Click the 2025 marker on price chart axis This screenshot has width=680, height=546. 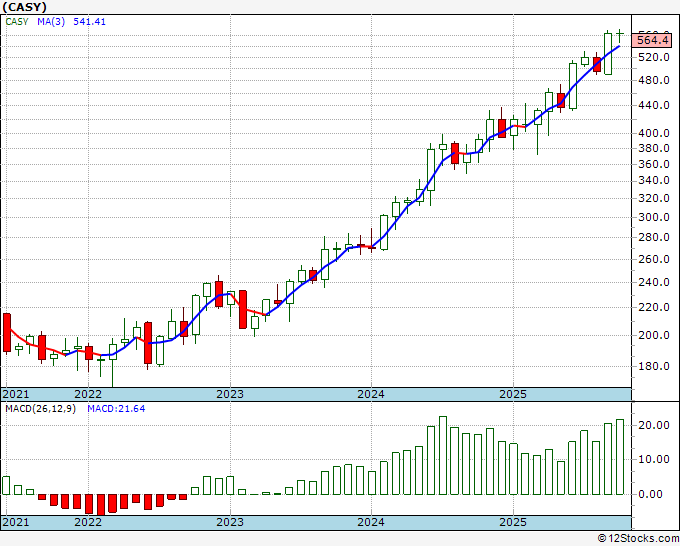tap(512, 394)
